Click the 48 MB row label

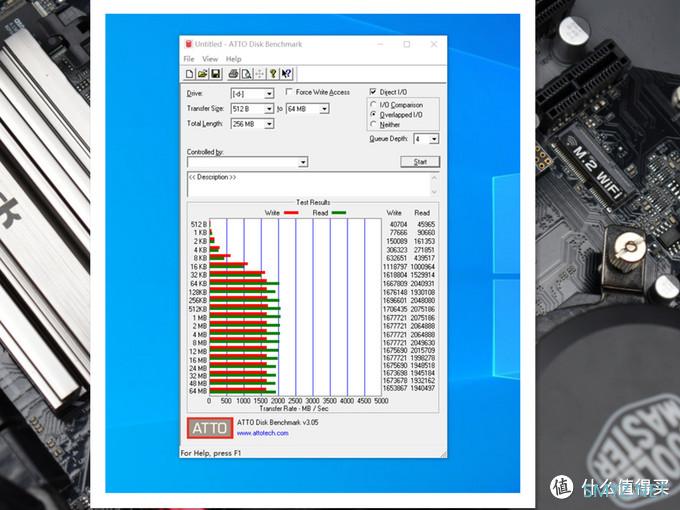(198, 383)
